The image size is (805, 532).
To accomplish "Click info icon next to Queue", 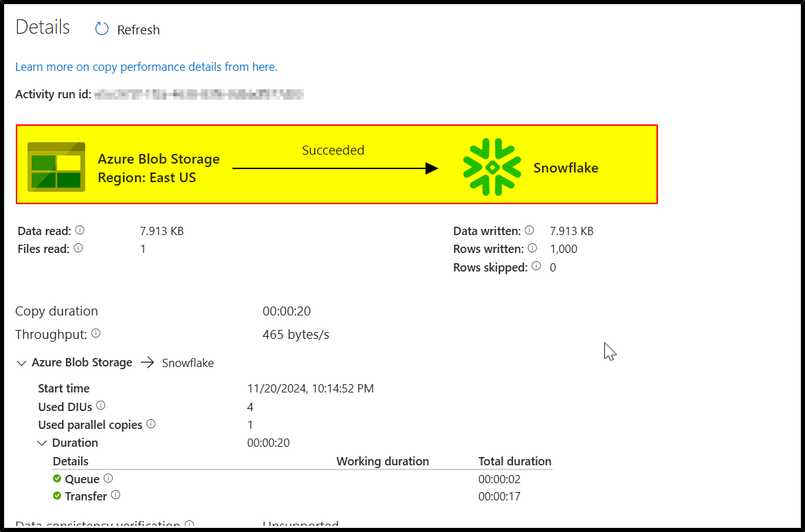I will pos(108,478).
